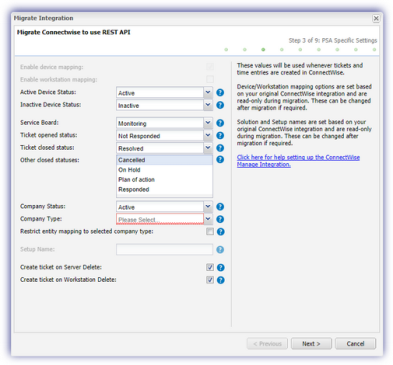
Task: Click the Next > button
Action: click(311, 344)
